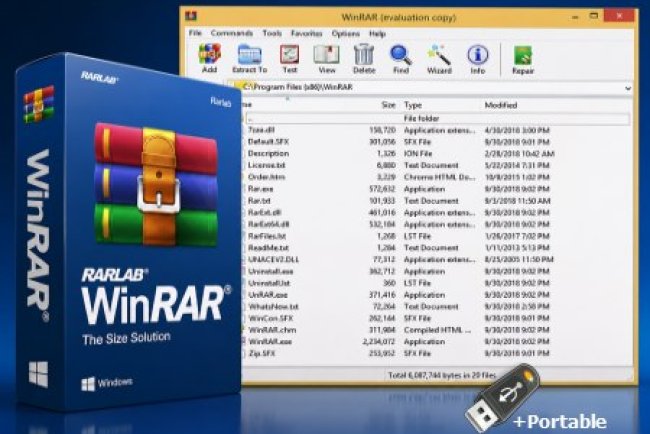650x434 pixels.
Task: Select the ReadMe.txt file
Action: click(268, 247)
